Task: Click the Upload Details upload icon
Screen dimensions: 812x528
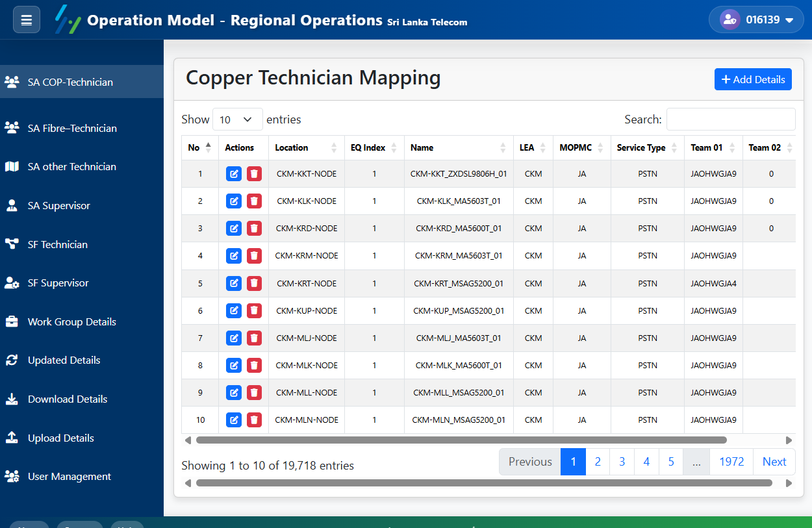Action: tap(14, 438)
